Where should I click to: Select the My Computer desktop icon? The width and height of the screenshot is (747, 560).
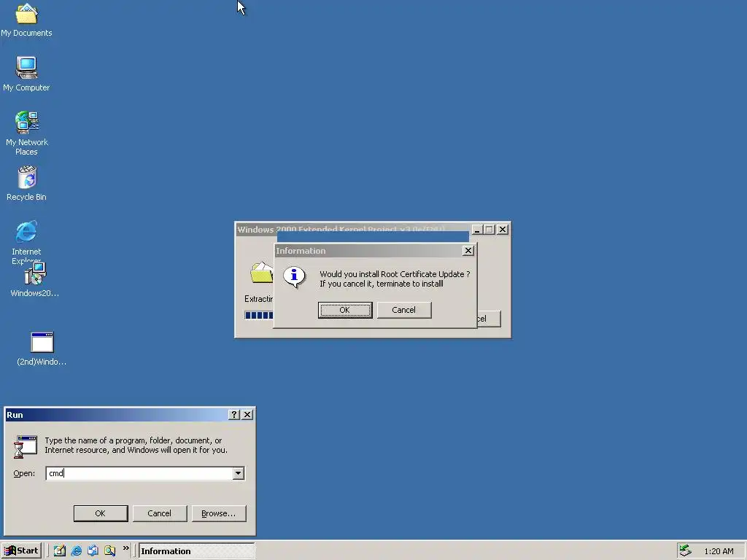click(x=26, y=74)
